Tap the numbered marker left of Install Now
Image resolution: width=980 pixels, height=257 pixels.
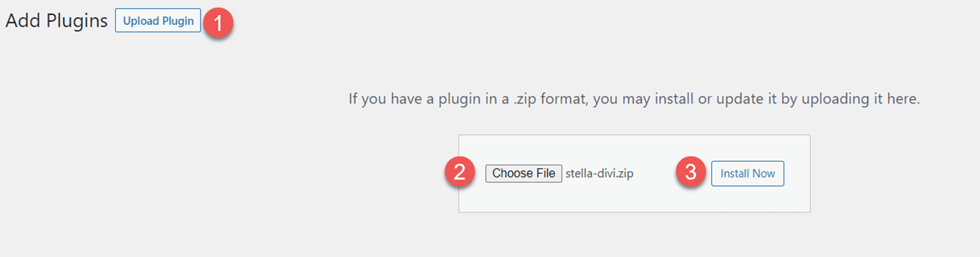click(690, 172)
